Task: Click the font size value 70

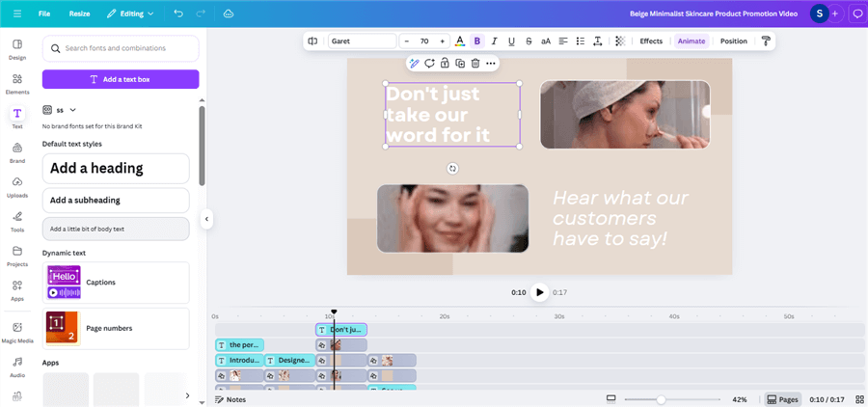Action: 424,41
